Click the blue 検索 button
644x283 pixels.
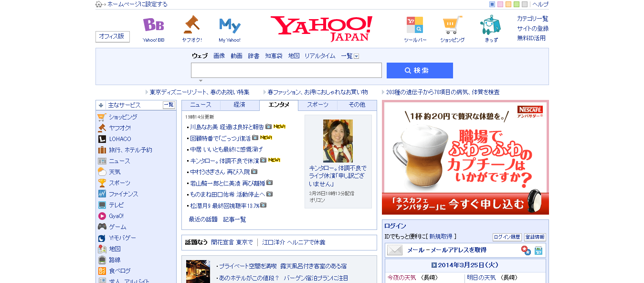pos(420,70)
